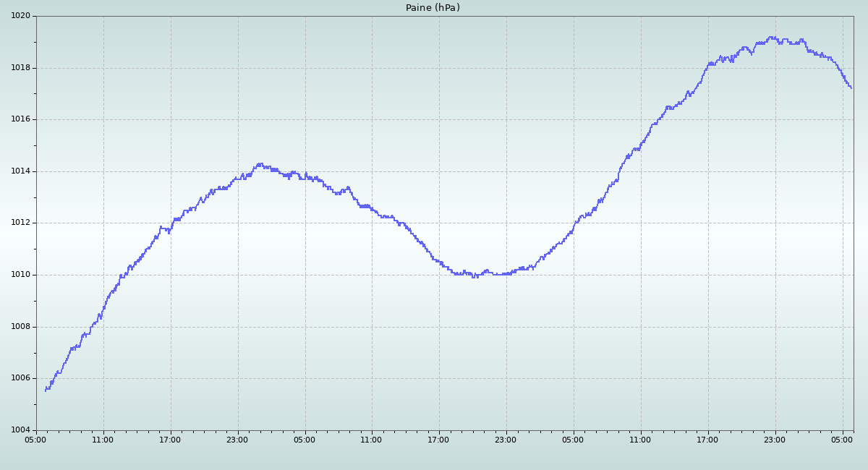Click the 1012 y-axis label
The height and width of the screenshot is (470, 868).
click(x=20, y=223)
